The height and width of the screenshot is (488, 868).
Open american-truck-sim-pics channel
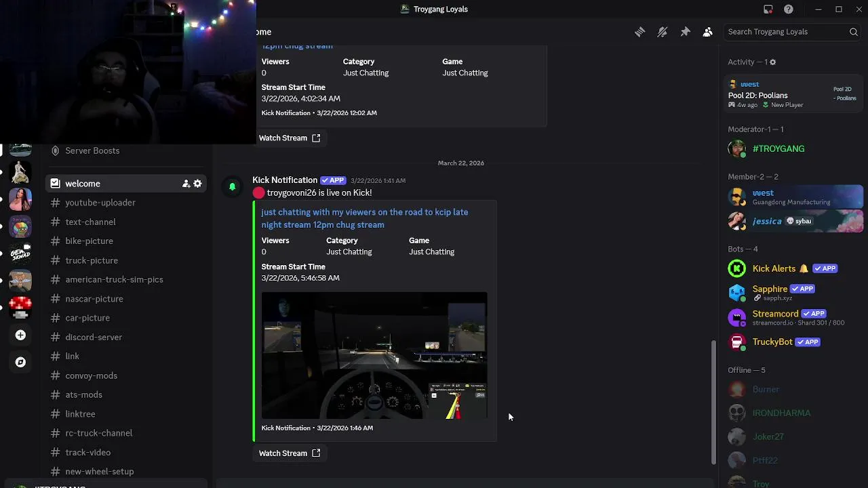point(125,279)
